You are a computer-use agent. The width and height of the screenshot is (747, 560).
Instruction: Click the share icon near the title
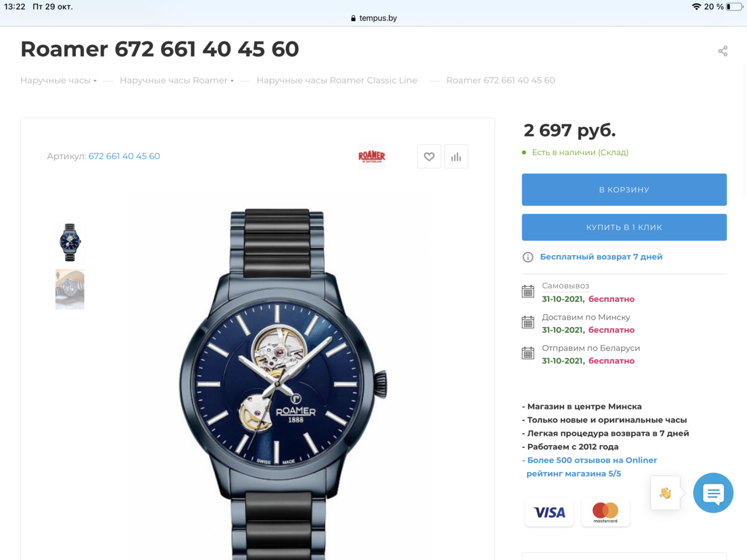pyautogui.click(x=722, y=51)
